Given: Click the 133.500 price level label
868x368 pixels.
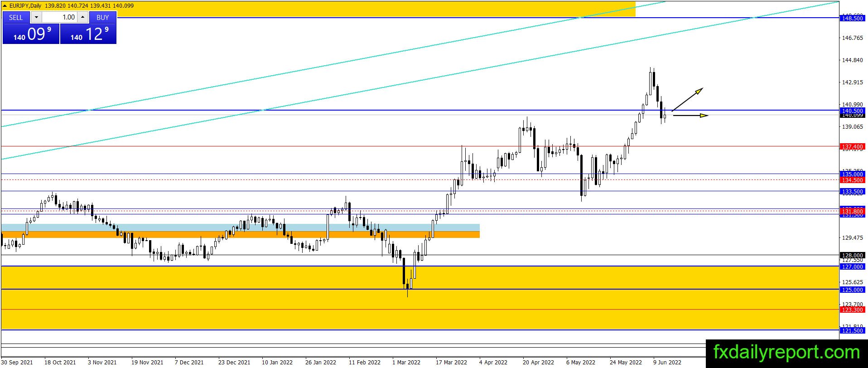Looking at the screenshot, I should (852, 192).
